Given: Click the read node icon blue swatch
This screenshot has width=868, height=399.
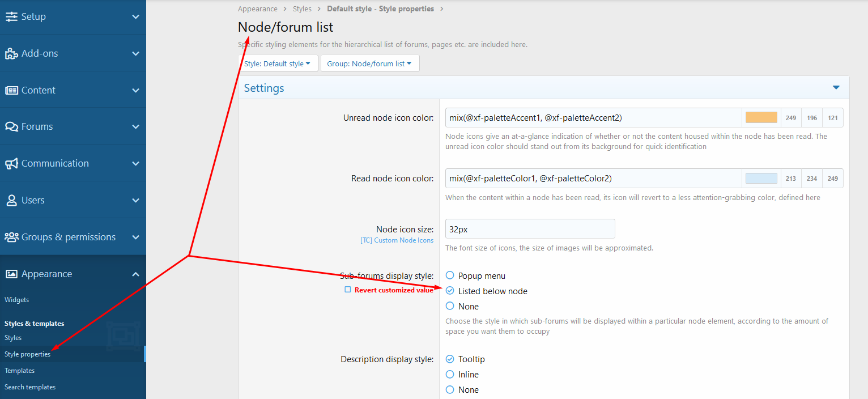Looking at the screenshot, I should (x=761, y=179).
